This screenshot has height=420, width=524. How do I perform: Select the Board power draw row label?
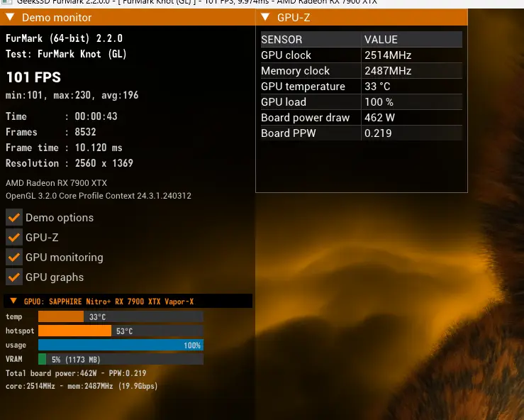[306, 118]
